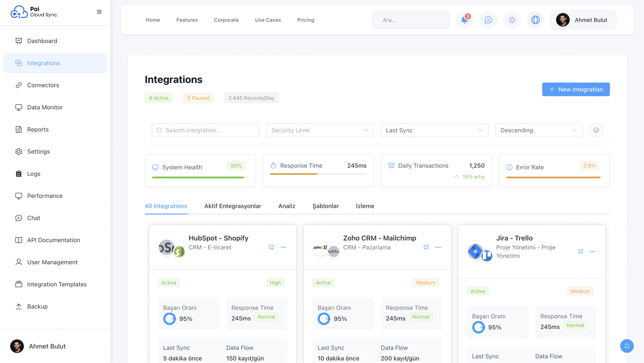Select the Şablonlar tab
Image resolution: width=644 pixels, height=363 pixels.
point(326,206)
